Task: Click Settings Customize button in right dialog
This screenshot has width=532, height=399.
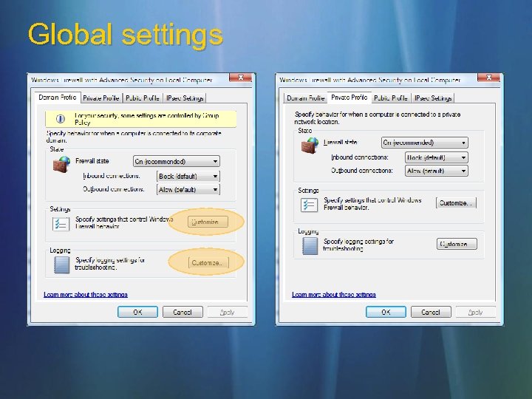Action: pos(457,203)
